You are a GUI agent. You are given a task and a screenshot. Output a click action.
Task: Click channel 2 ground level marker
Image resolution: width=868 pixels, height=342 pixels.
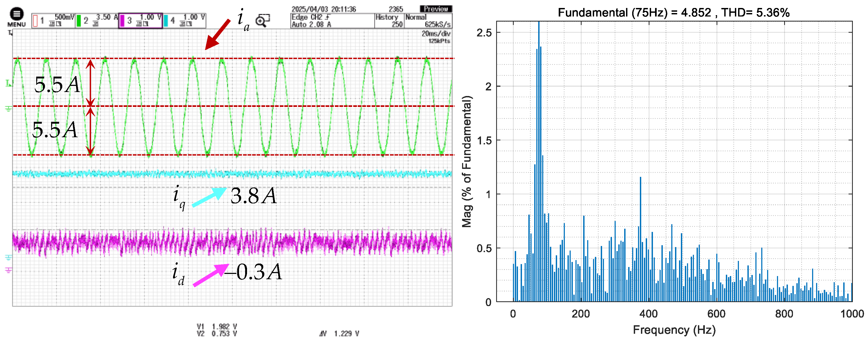coord(9,109)
